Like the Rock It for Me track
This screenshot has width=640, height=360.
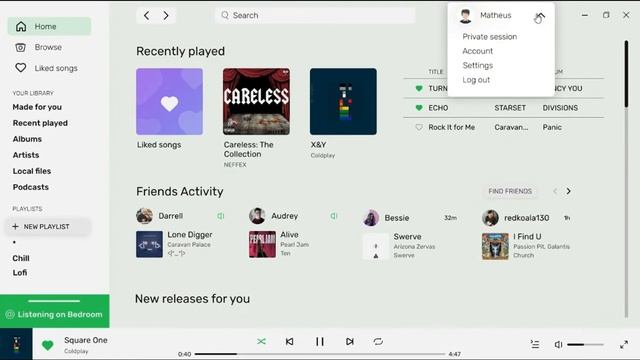point(419,127)
